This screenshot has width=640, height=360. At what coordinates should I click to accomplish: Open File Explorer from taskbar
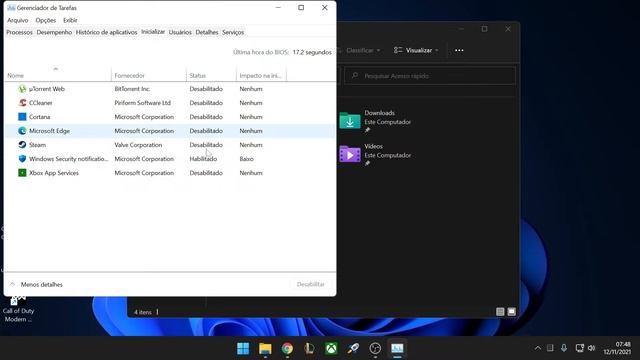(x=265, y=348)
